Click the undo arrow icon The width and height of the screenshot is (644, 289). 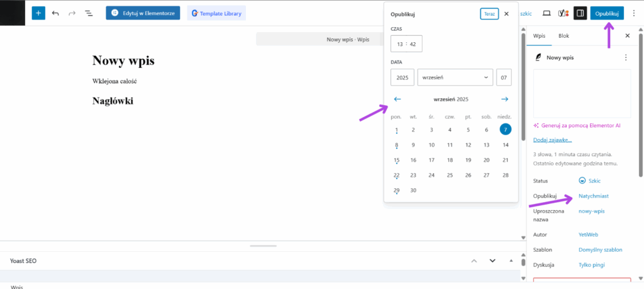tap(55, 13)
